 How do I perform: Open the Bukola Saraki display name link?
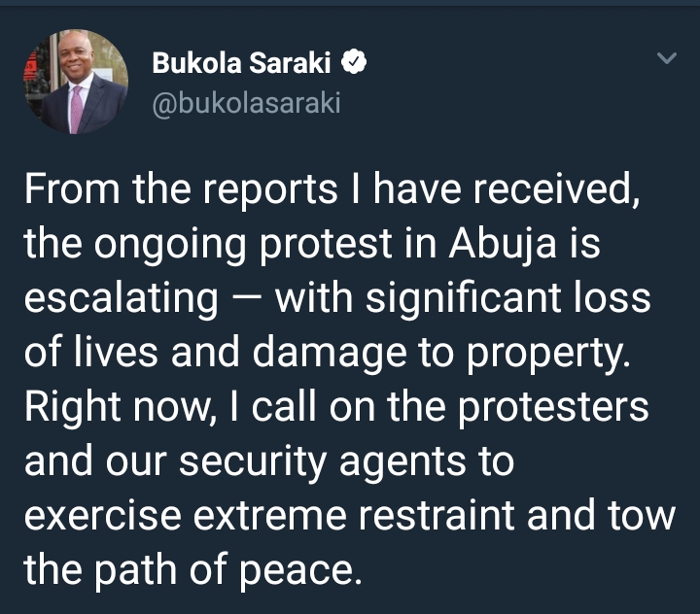pyautogui.click(x=246, y=64)
